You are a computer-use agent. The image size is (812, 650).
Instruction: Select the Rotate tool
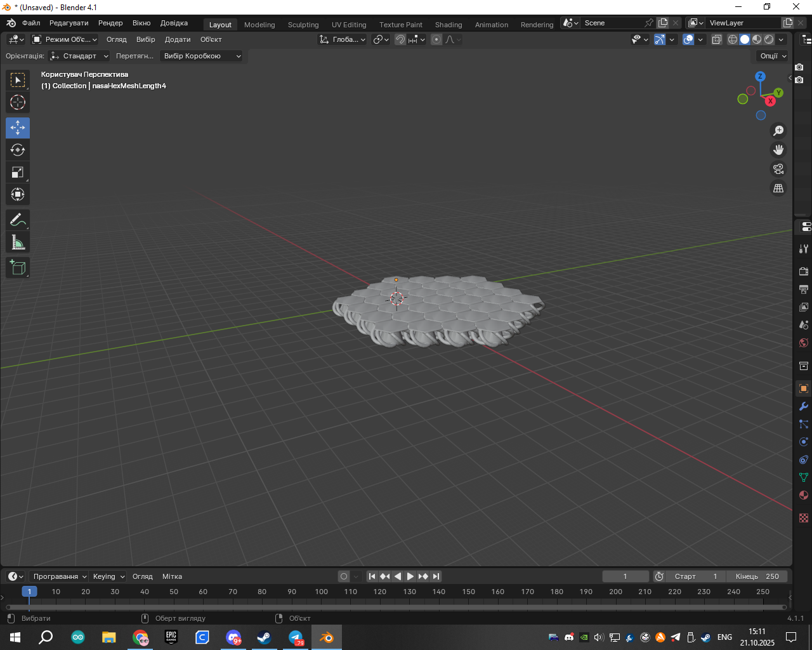tap(18, 150)
